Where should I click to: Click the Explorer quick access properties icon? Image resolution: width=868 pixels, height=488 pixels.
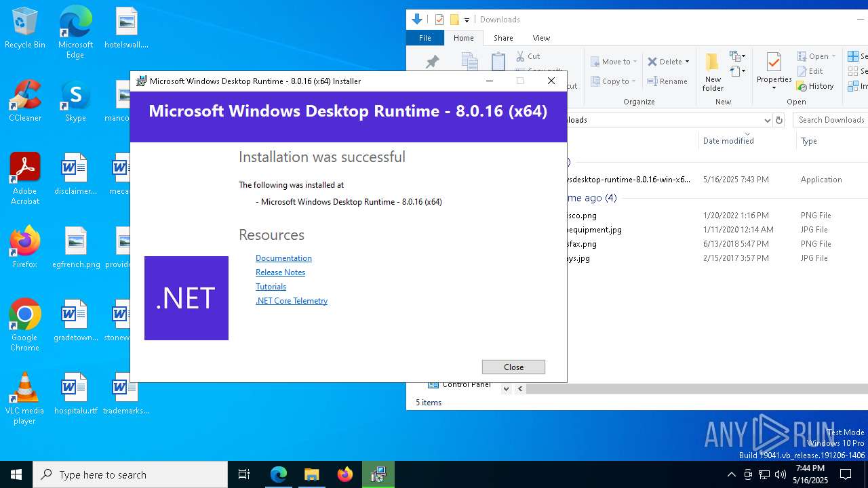(x=439, y=20)
